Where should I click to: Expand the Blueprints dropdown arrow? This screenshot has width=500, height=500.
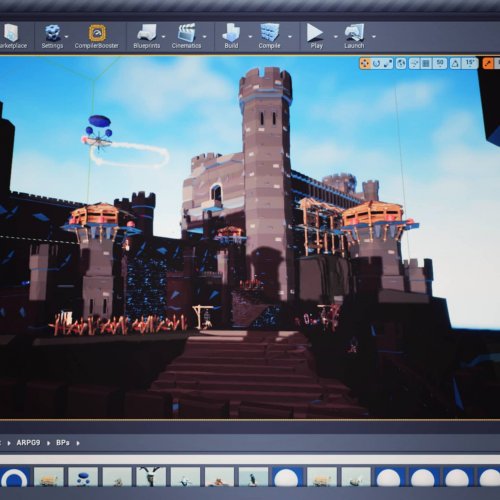click(x=164, y=37)
